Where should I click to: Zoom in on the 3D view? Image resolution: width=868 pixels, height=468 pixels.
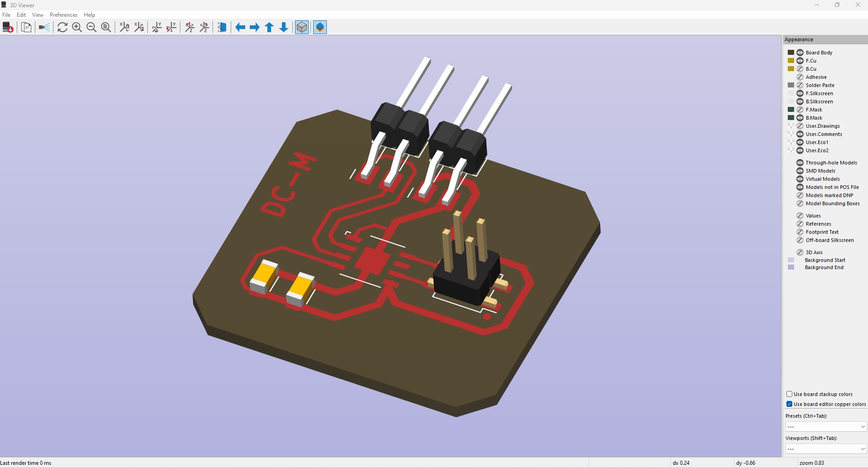click(77, 27)
